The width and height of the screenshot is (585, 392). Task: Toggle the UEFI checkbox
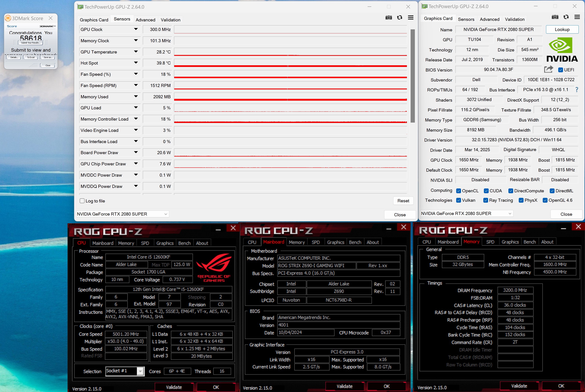pos(560,70)
